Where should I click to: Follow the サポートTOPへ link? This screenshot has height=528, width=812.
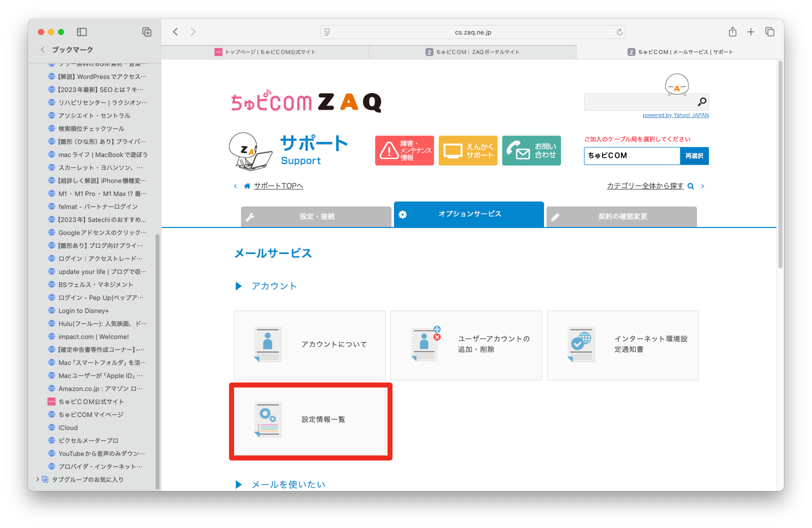(278, 186)
